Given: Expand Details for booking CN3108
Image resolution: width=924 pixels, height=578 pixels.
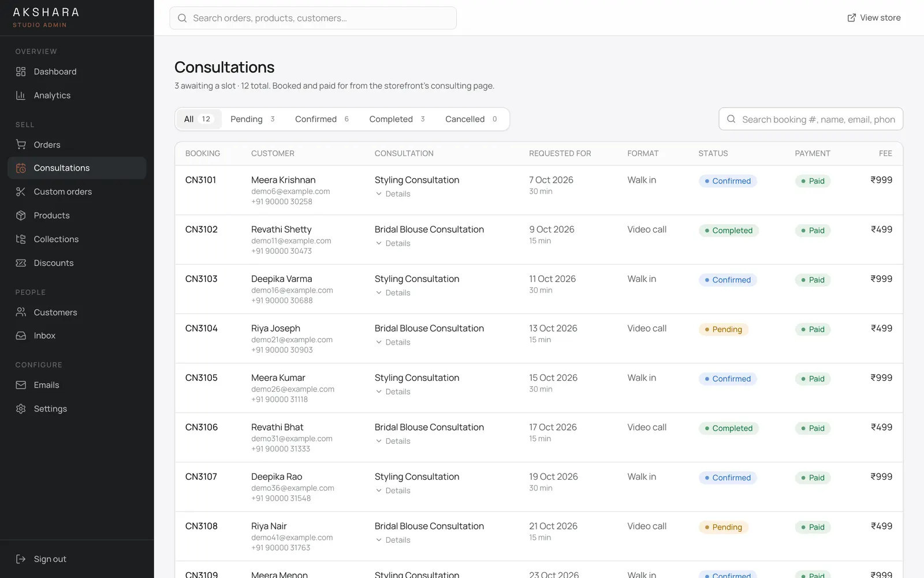Looking at the screenshot, I should click(x=393, y=540).
